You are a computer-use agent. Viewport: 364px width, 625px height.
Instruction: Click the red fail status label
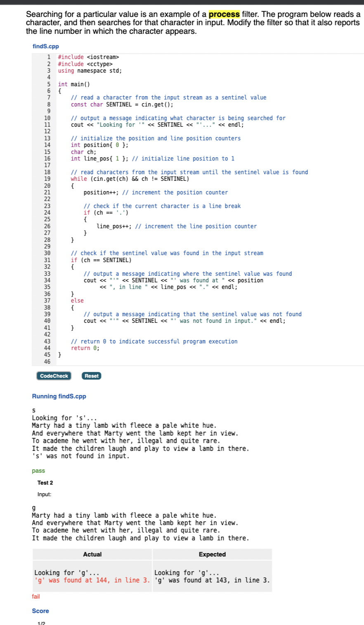point(35,596)
